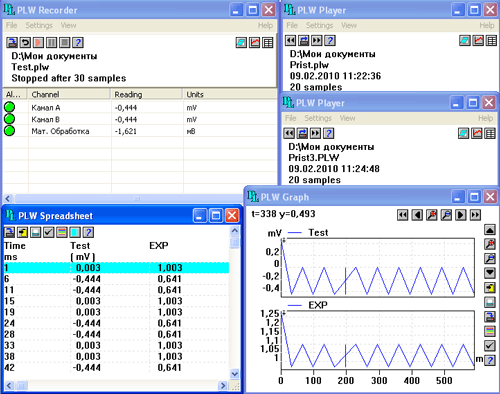Pause recording in PLW Recorder

point(51,42)
